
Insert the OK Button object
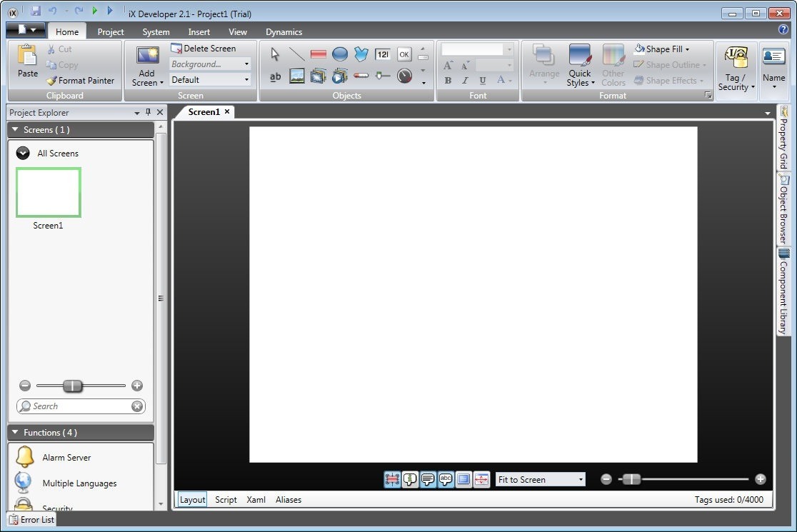(404, 54)
